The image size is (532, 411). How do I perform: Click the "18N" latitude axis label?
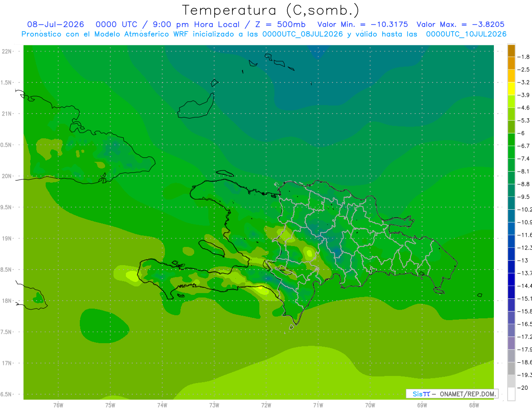pos(7,301)
